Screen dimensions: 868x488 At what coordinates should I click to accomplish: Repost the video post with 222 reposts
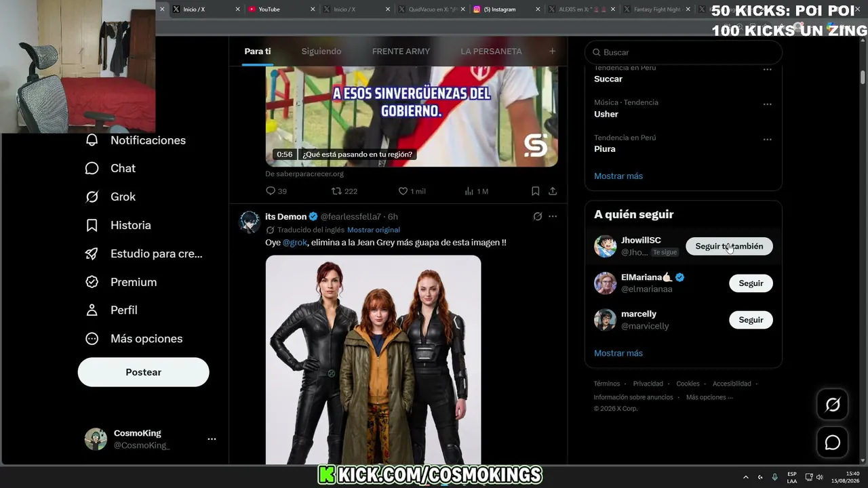coord(344,191)
